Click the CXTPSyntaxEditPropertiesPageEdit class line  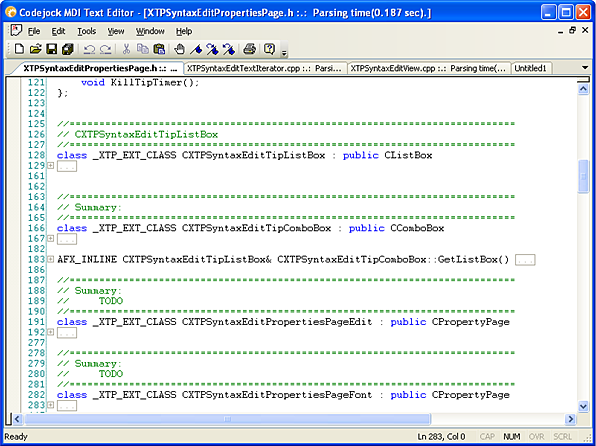click(x=283, y=322)
